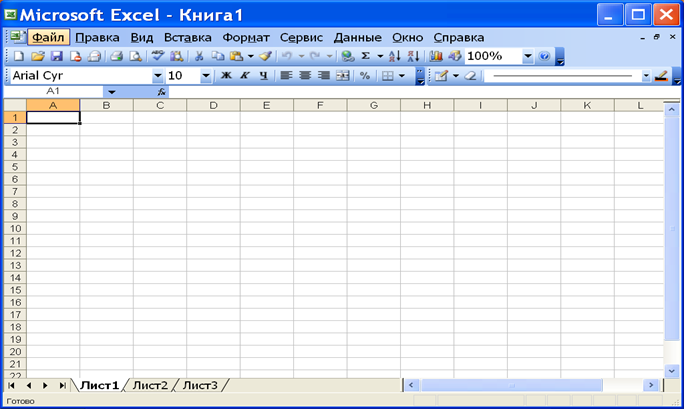This screenshot has height=409, width=686.
Task: Open the Формат menu
Action: pyautogui.click(x=245, y=37)
